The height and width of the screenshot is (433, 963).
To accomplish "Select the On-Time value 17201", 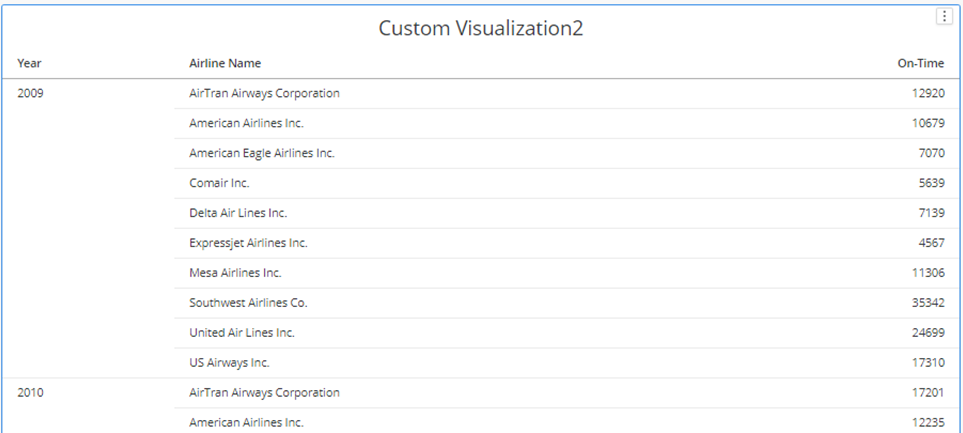I will coord(926,392).
